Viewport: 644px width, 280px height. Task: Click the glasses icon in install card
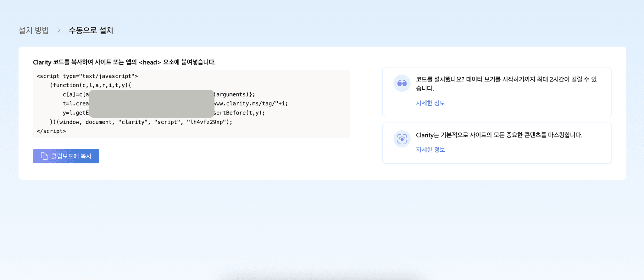point(402,83)
